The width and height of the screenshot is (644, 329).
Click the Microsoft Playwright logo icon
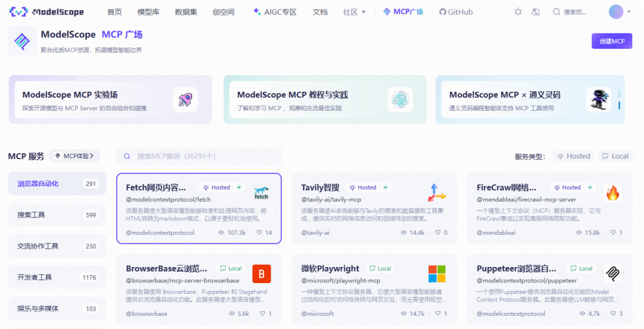(437, 274)
